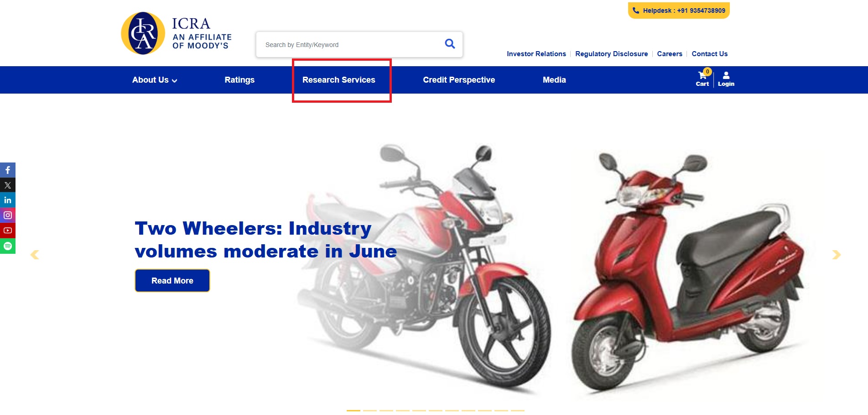Open the Credit Perspective menu item
The height and width of the screenshot is (415, 868).
coord(459,80)
